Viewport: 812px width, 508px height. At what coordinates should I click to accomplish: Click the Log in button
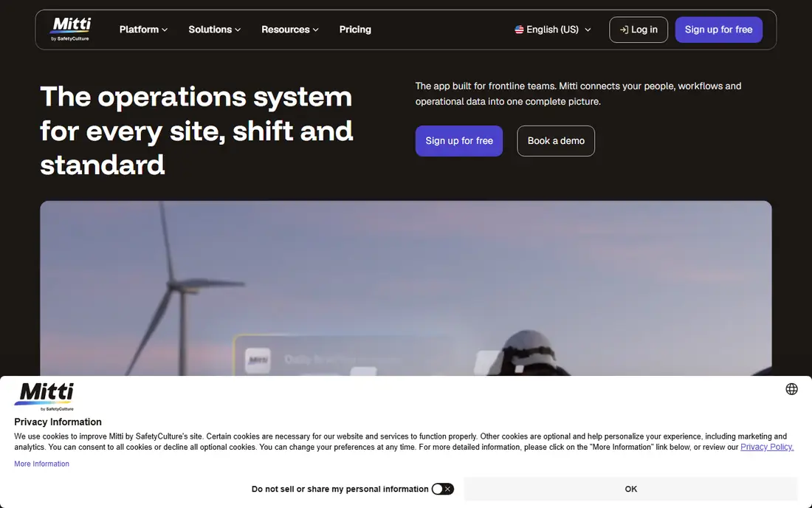click(639, 30)
